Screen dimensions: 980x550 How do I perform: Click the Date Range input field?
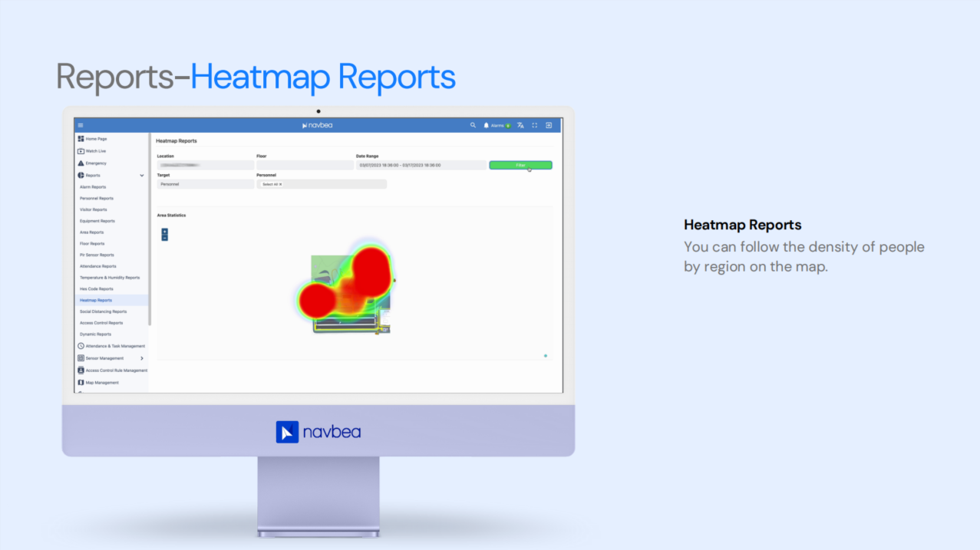pos(421,165)
